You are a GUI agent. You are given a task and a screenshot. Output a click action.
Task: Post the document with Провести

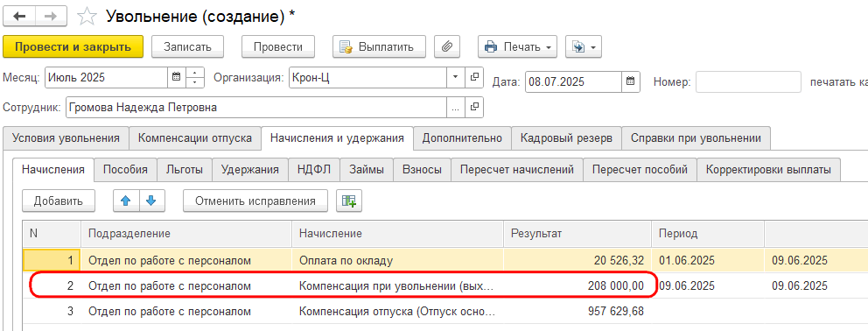click(278, 46)
